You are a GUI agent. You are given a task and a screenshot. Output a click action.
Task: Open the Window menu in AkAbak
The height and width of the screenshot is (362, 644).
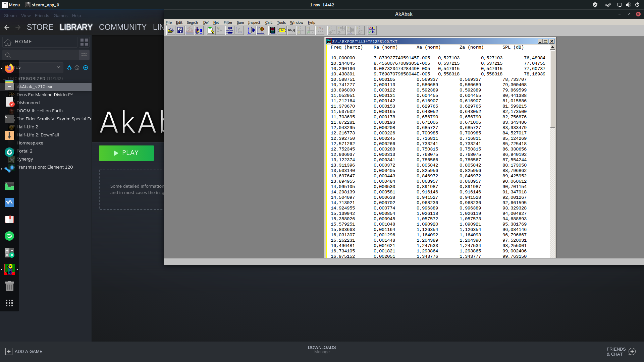pos(297,23)
